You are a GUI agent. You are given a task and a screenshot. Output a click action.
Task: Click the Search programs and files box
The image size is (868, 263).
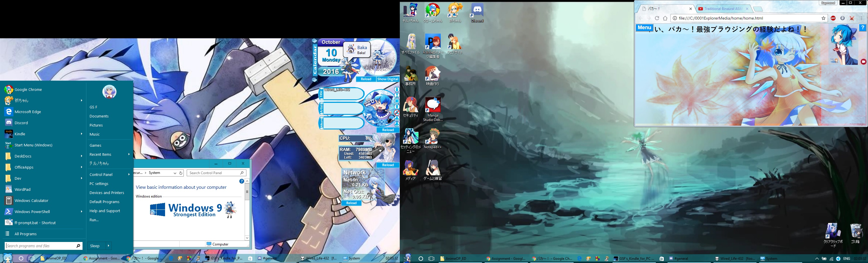tap(44, 246)
